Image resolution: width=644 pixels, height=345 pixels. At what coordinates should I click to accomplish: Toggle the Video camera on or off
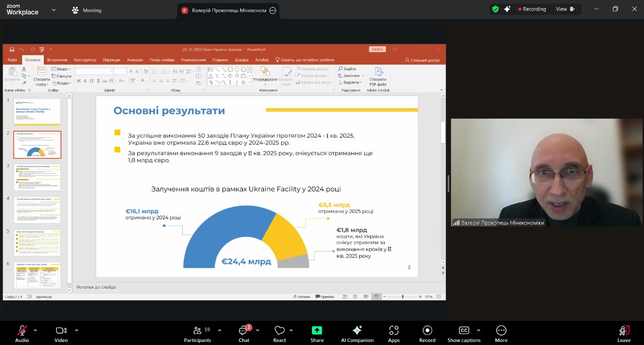pos(61,333)
